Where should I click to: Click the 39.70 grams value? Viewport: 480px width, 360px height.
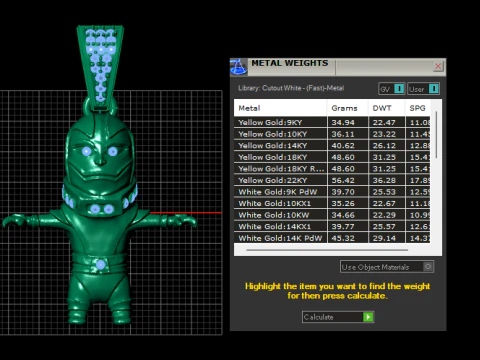coord(343,192)
